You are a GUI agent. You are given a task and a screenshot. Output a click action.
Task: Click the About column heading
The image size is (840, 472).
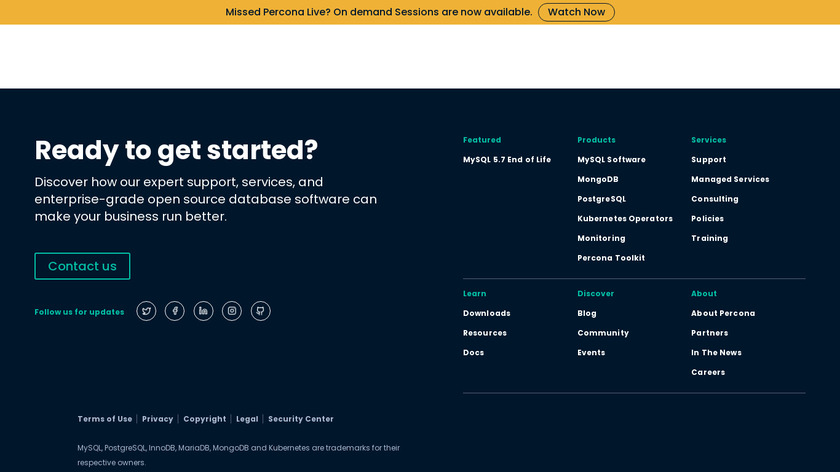pyautogui.click(x=703, y=294)
